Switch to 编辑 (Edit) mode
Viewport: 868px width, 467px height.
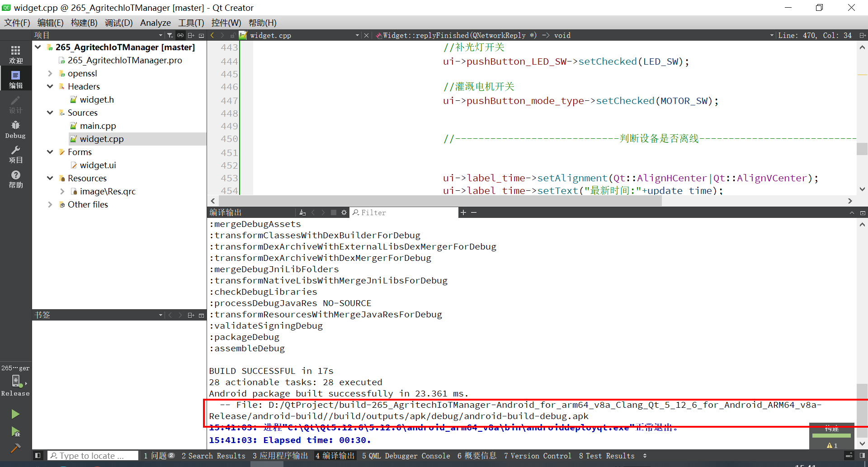[15, 79]
